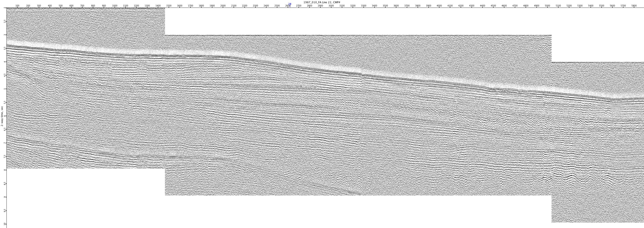This screenshot has width=644, height=228.
Task: Click CMP tick label 100
Action: click(x=17, y=6)
